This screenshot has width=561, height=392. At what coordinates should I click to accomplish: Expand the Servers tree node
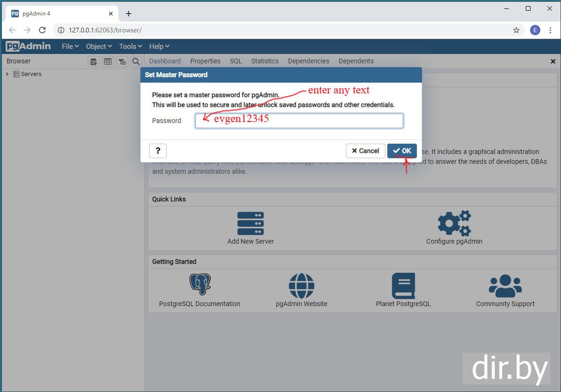[x=7, y=74]
